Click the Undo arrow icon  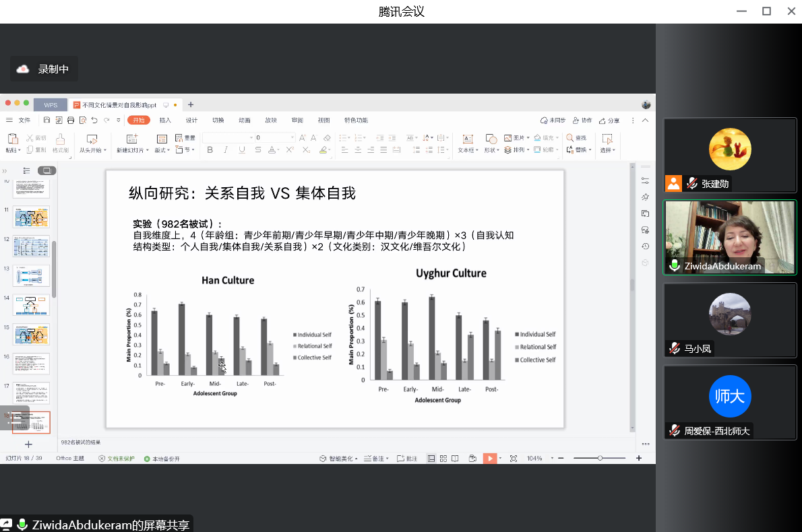click(x=94, y=121)
